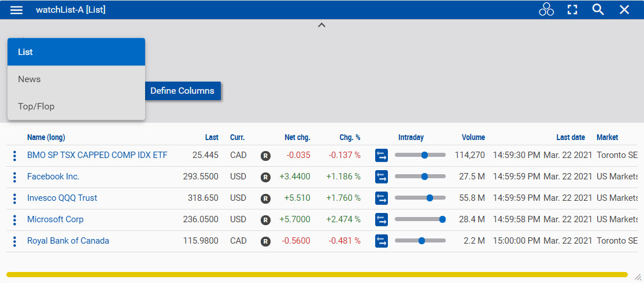The image size is (644, 283).
Task: Click intraday range slider for Invesco QQQ
Action: click(420, 198)
